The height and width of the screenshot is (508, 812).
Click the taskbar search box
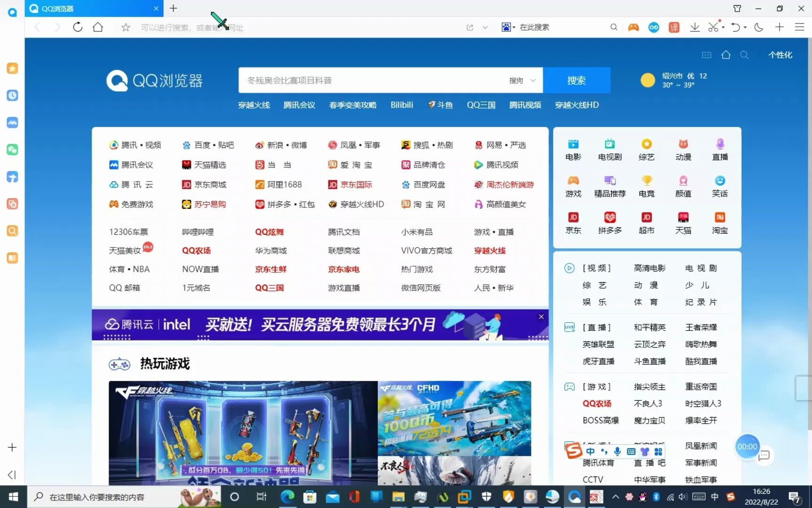123,497
